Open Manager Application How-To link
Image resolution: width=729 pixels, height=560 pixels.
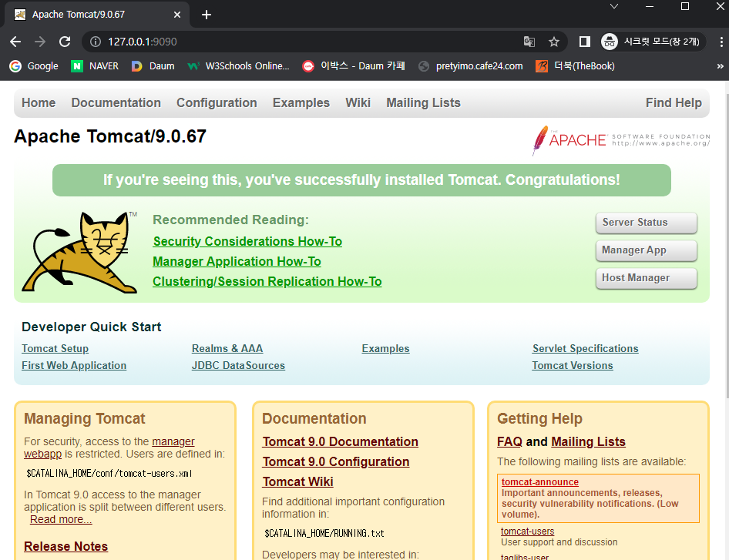pyautogui.click(x=237, y=262)
